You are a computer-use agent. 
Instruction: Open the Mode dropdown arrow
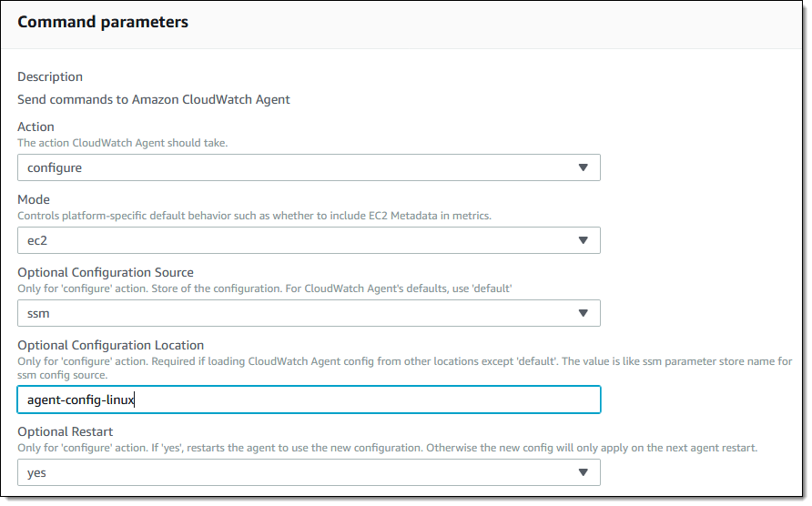point(583,240)
